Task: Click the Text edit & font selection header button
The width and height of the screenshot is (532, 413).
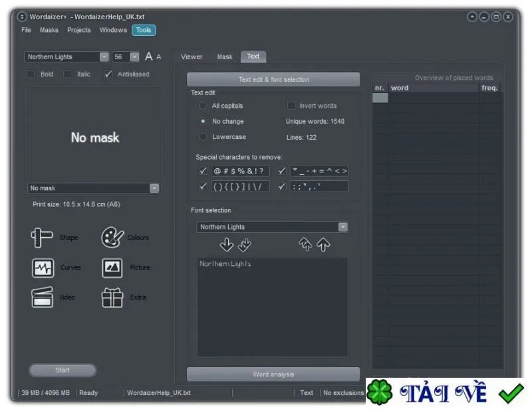Action: click(273, 79)
